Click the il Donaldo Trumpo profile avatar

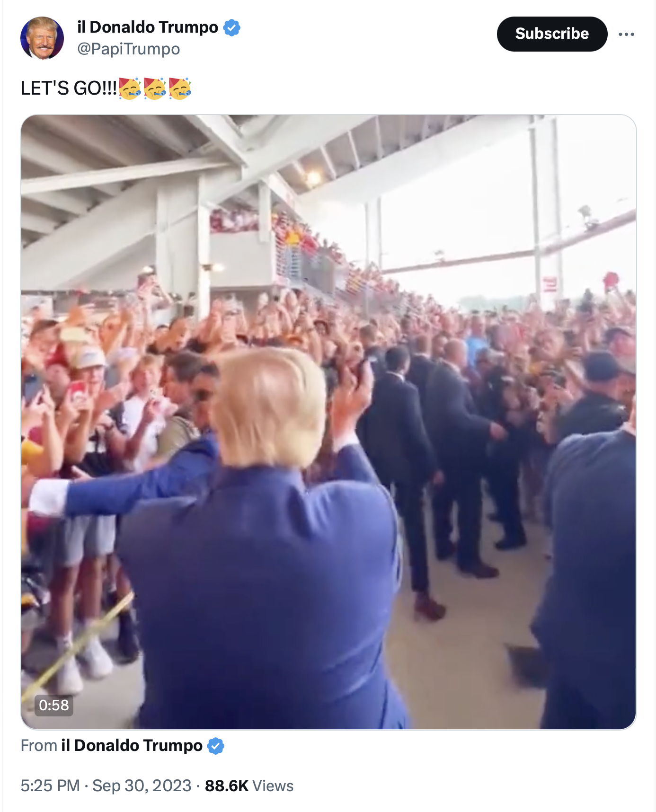(42, 38)
